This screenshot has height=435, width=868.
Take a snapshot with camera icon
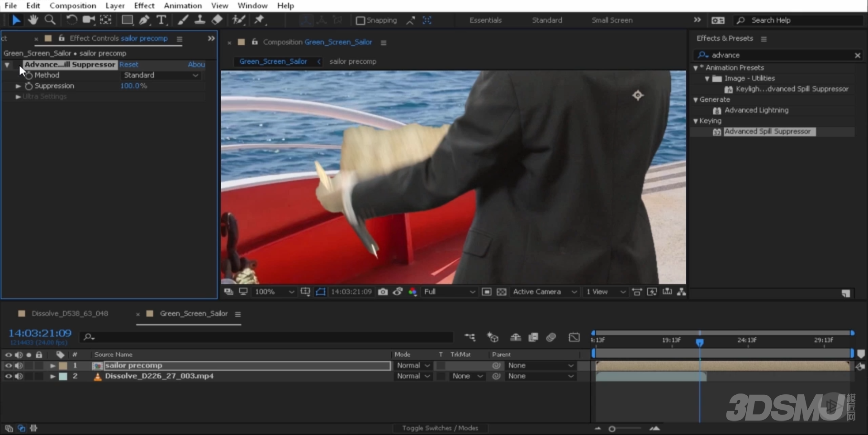pos(383,292)
